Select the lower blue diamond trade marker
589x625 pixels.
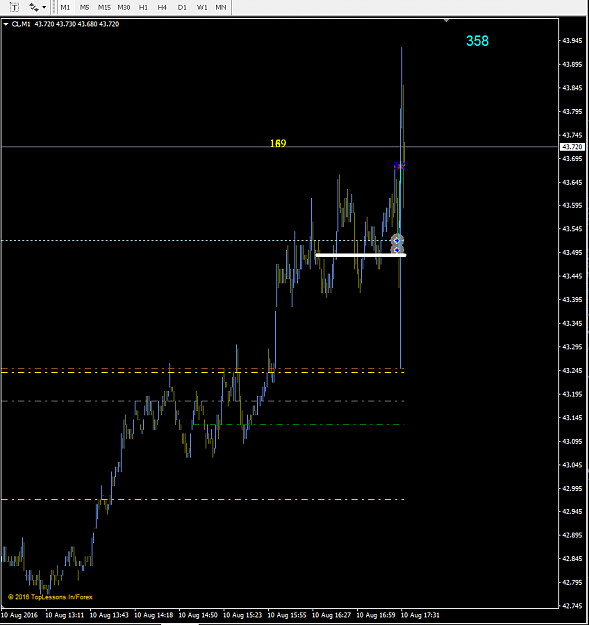[x=397, y=250]
